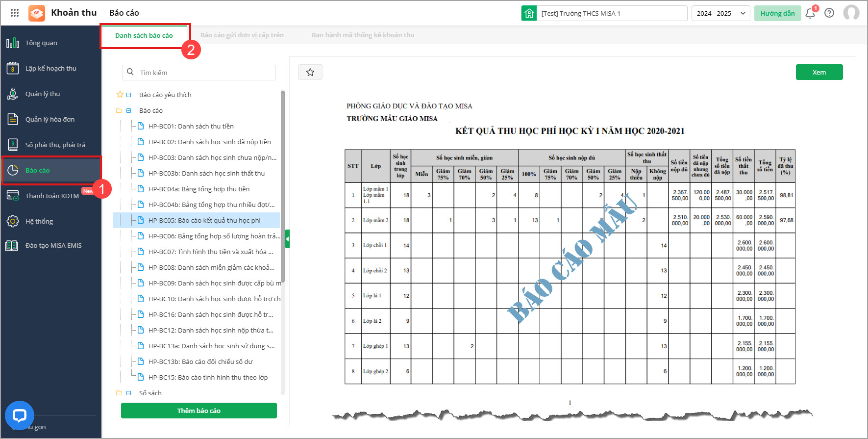Select HP-BC03b: Danh sách học sinh thất thu

[197, 173]
